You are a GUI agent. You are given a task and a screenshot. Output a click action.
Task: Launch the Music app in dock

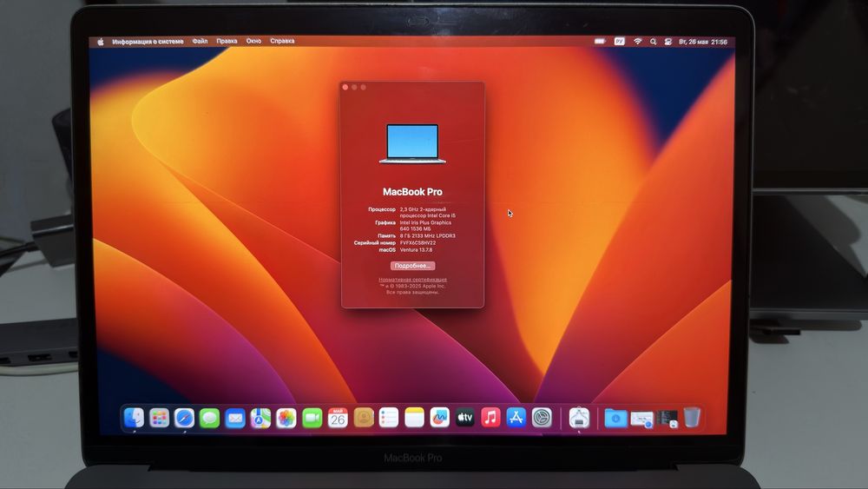[x=490, y=418]
